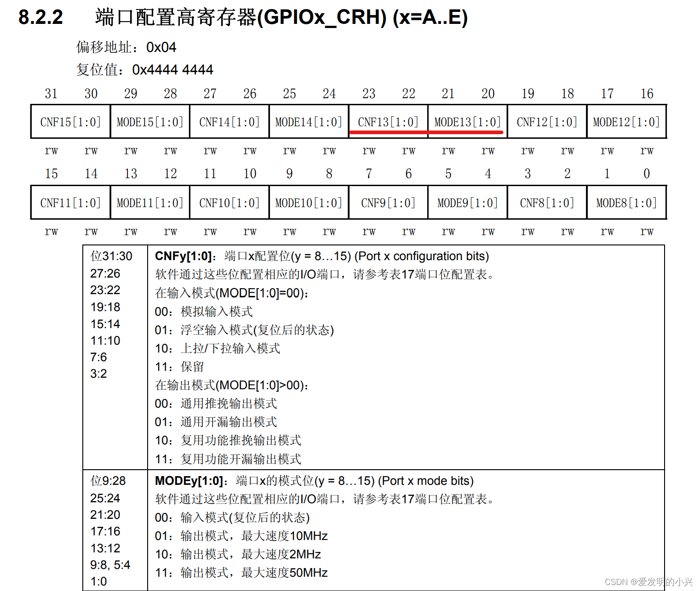Click the line 10: 上拉/下拉输入模式

pos(218,348)
